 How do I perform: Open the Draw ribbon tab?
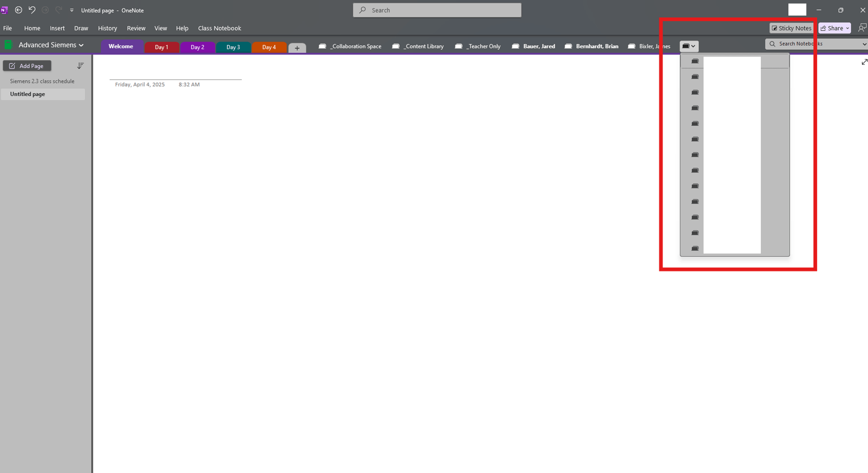point(81,28)
